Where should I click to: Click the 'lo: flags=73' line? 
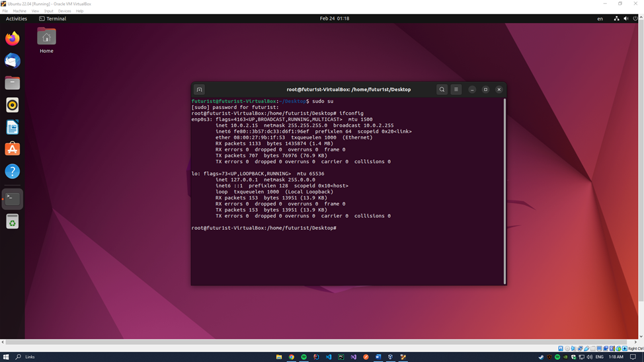pos(257,174)
